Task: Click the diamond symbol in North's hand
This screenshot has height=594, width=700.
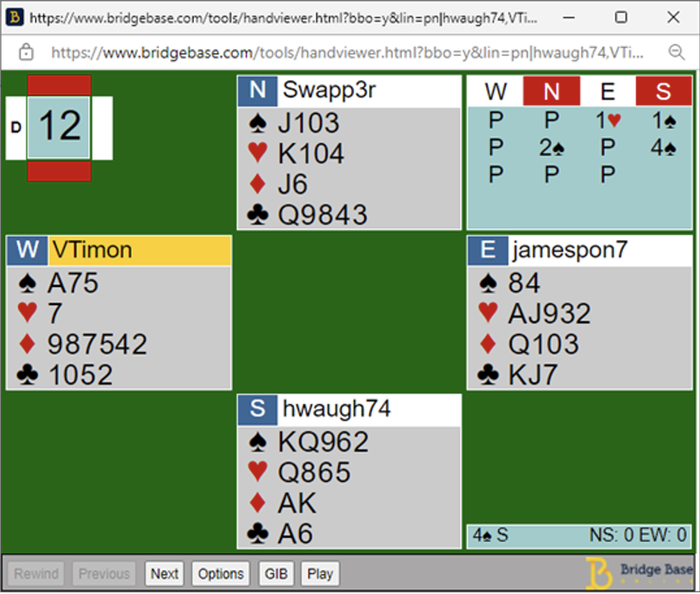Action: pyautogui.click(x=258, y=184)
